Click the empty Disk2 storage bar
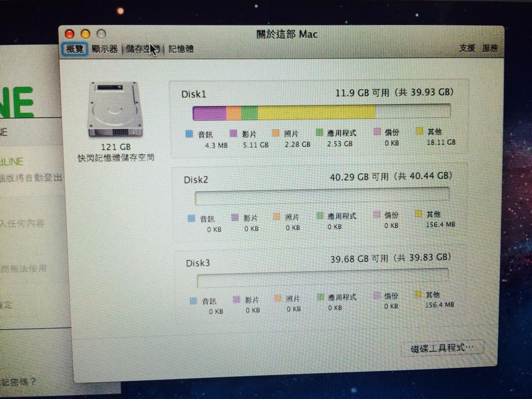The width and height of the screenshot is (532, 399). click(x=321, y=196)
